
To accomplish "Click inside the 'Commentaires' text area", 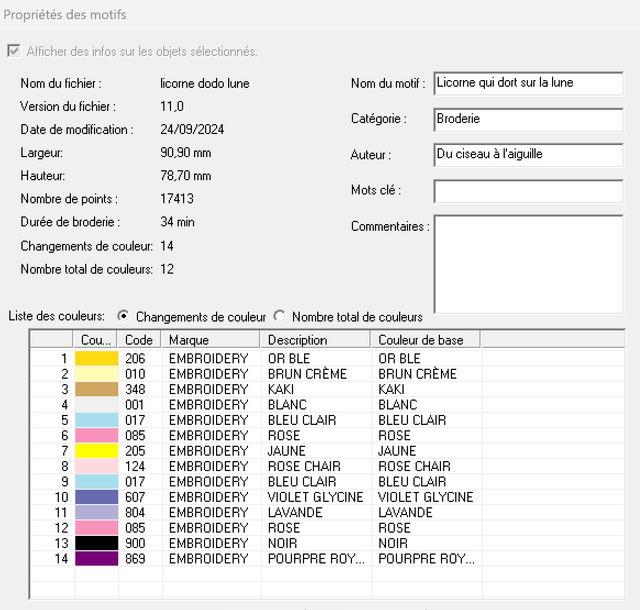I will (x=528, y=264).
